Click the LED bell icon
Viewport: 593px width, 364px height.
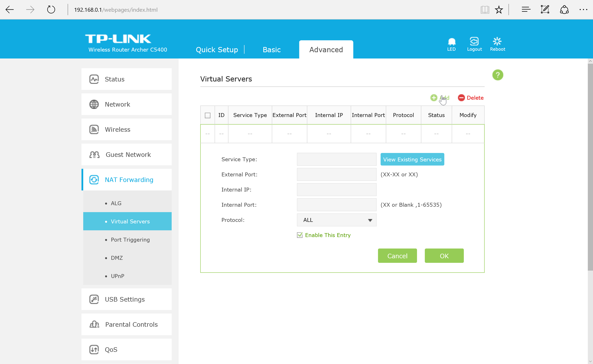[x=451, y=42]
